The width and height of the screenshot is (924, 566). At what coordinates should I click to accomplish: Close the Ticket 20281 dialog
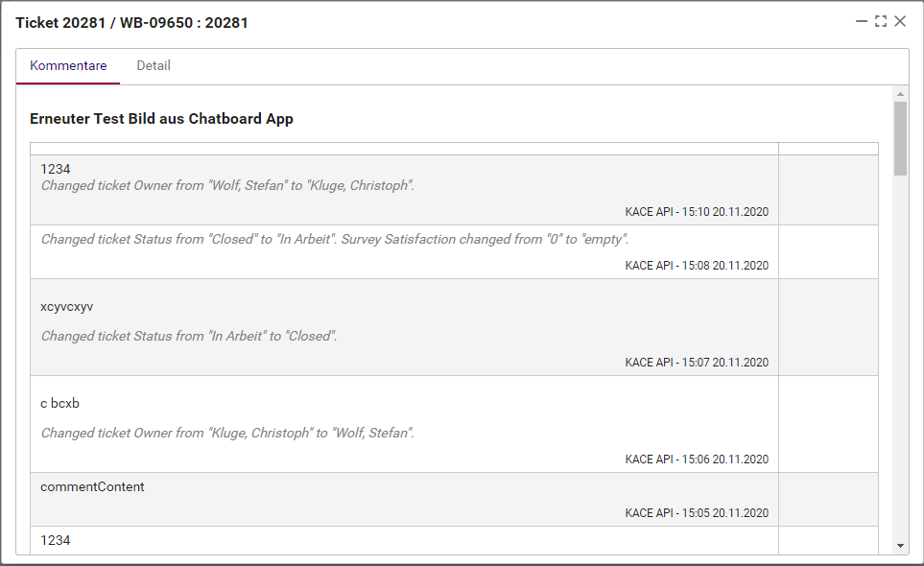[x=900, y=21]
